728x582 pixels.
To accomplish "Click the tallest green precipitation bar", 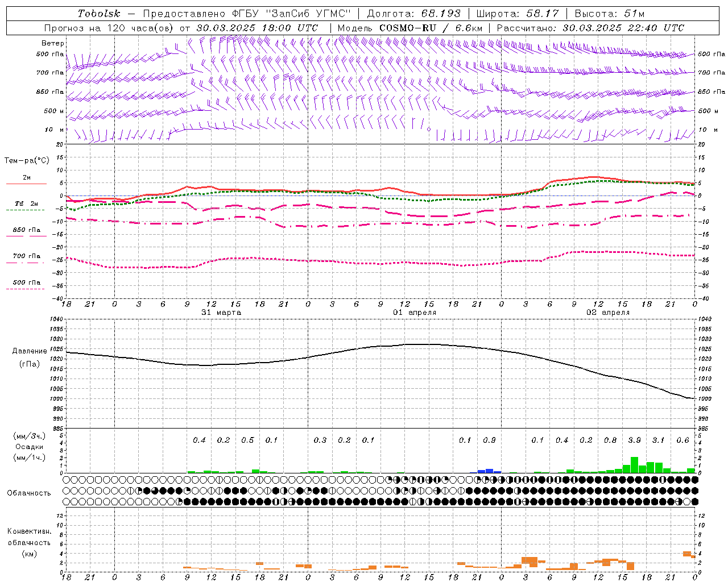I will 634,465.
